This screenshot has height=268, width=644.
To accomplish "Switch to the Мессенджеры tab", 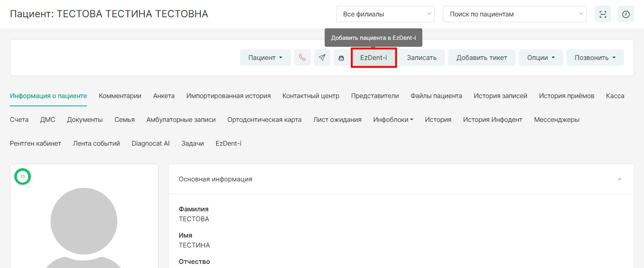I will tap(557, 119).
